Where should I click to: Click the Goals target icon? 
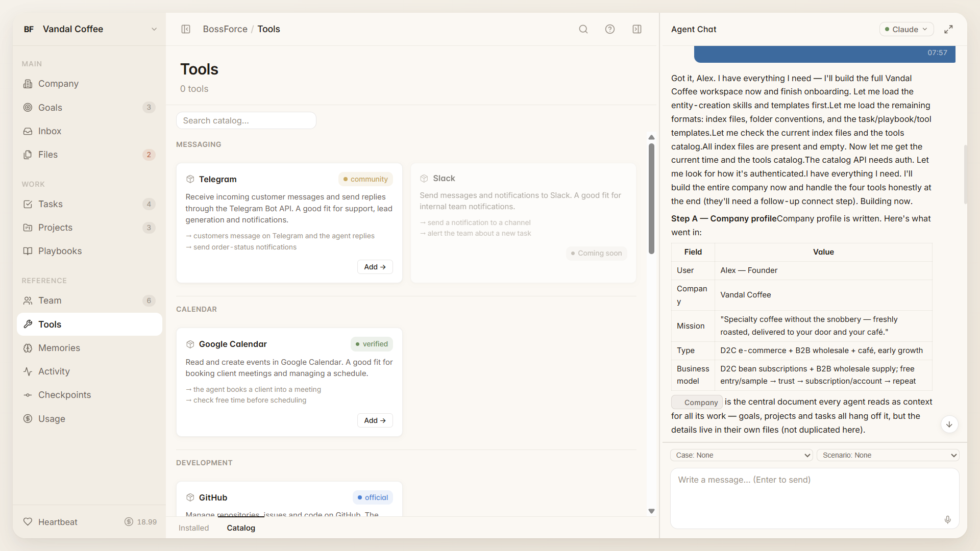pyautogui.click(x=28, y=107)
